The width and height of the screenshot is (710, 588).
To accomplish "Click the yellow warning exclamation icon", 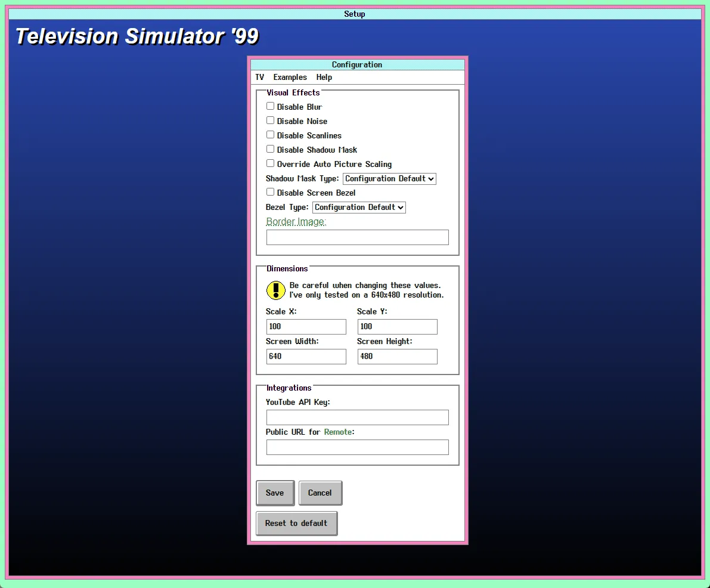I will tap(276, 290).
